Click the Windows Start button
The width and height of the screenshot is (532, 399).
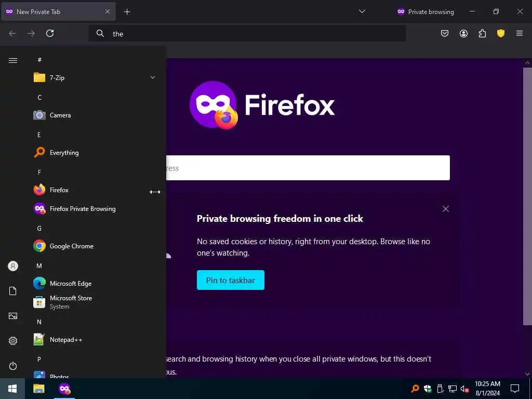click(x=12, y=389)
